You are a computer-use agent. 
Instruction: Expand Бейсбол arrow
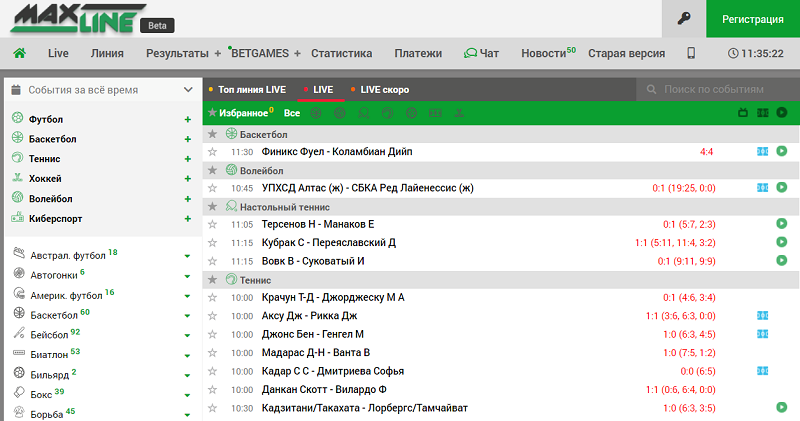tap(187, 336)
